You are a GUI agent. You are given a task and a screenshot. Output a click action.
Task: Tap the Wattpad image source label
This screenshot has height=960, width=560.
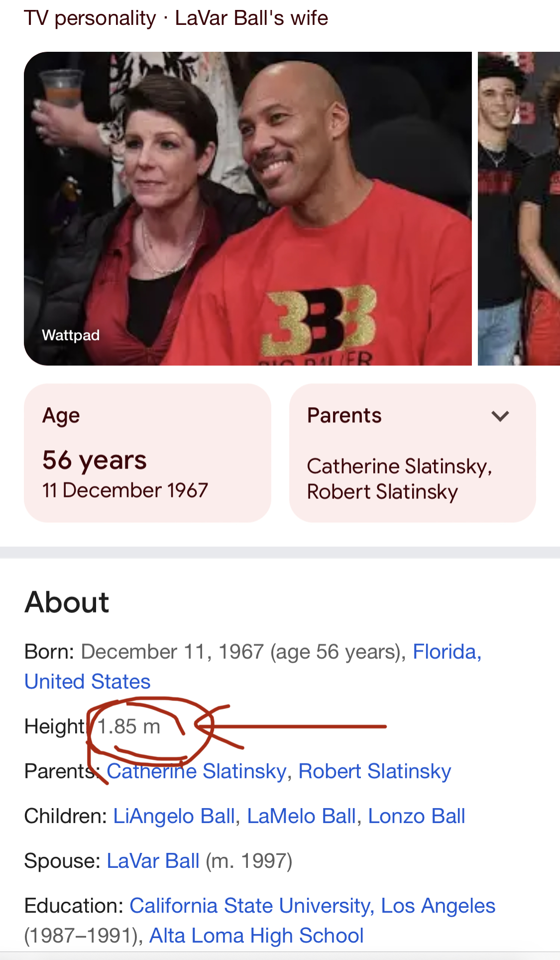(x=71, y=335)
